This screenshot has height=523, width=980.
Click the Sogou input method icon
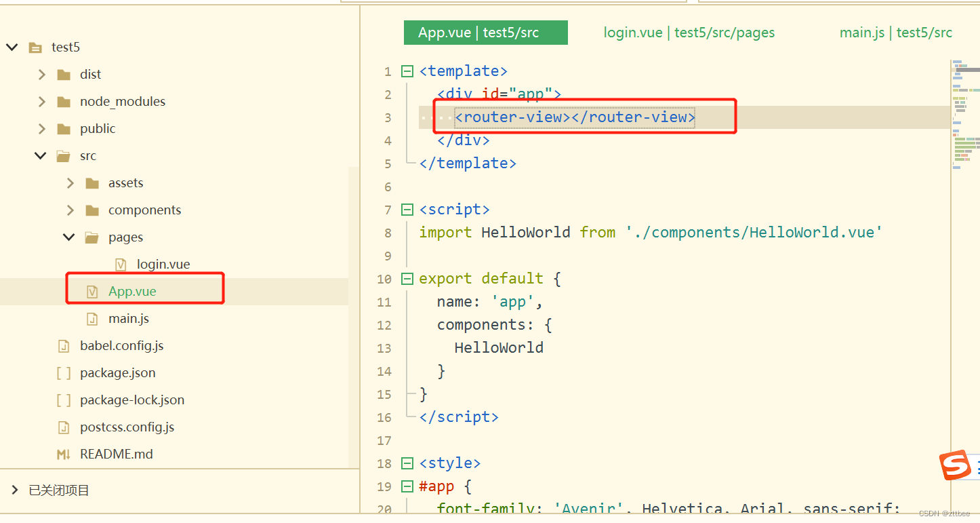(955, 465)
